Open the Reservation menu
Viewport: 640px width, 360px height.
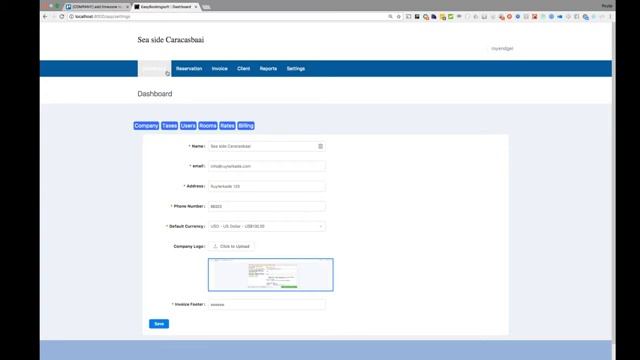[x=189, y=69]
